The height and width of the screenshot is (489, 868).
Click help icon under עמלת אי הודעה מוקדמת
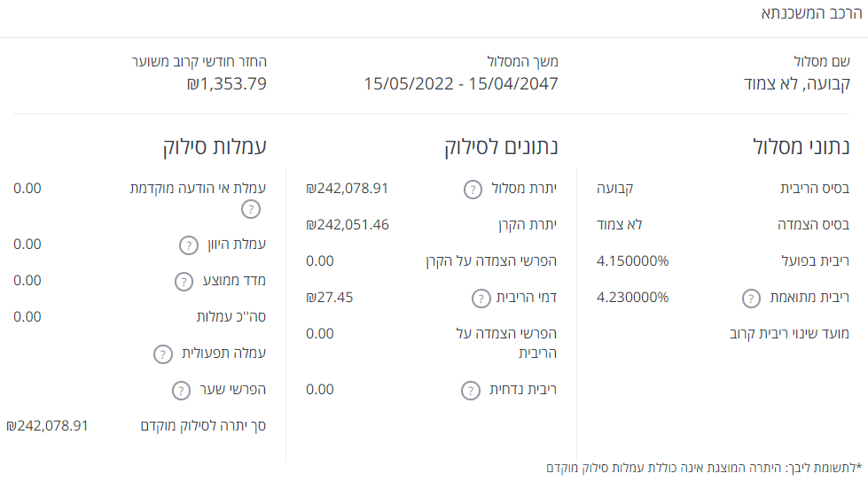coord(252,209)
